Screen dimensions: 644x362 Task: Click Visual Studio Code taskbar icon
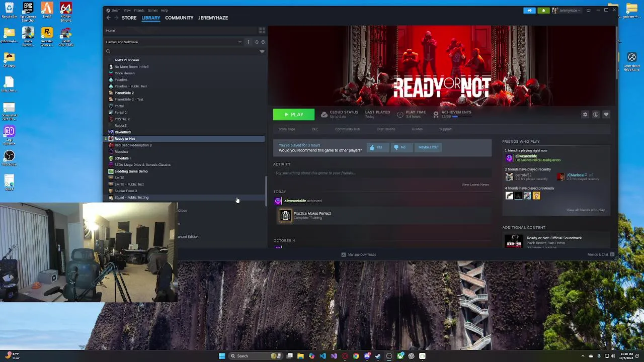tap(323, 356)
